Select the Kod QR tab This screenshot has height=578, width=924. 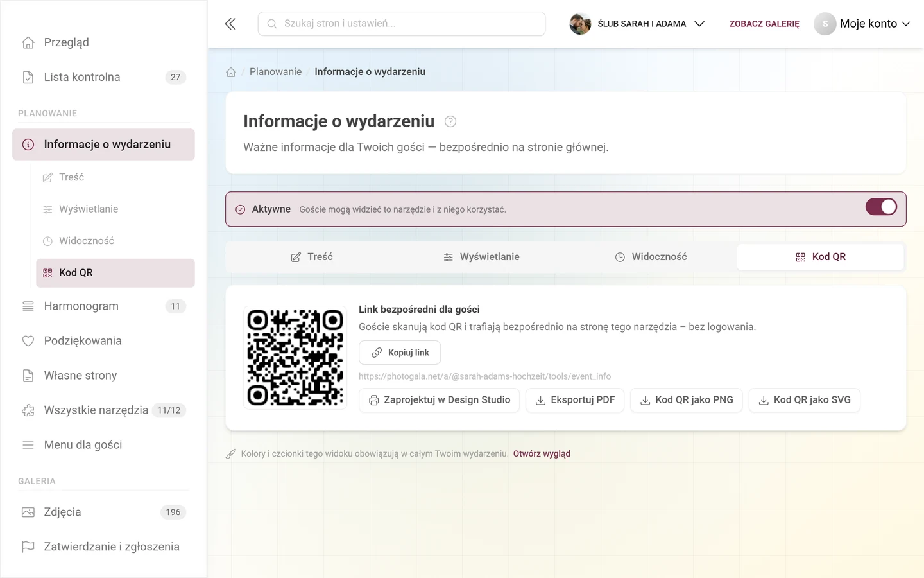pos(820,257)
